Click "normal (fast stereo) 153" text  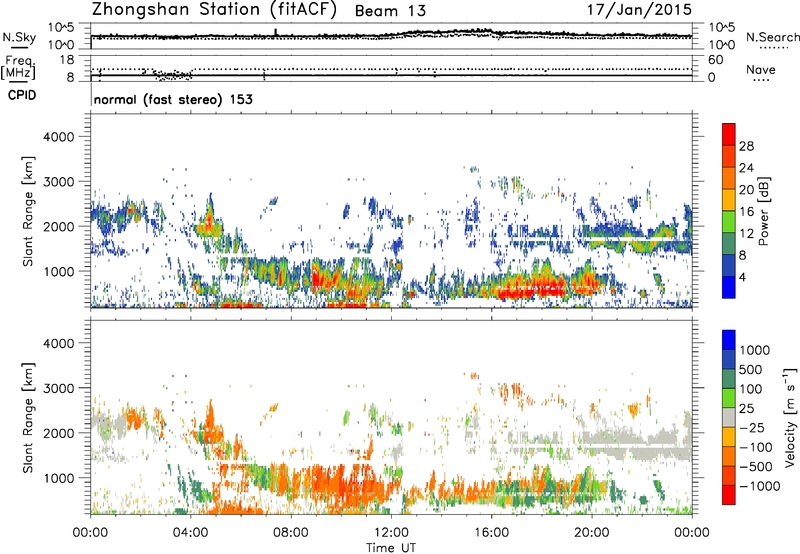[x=173, y=99]
